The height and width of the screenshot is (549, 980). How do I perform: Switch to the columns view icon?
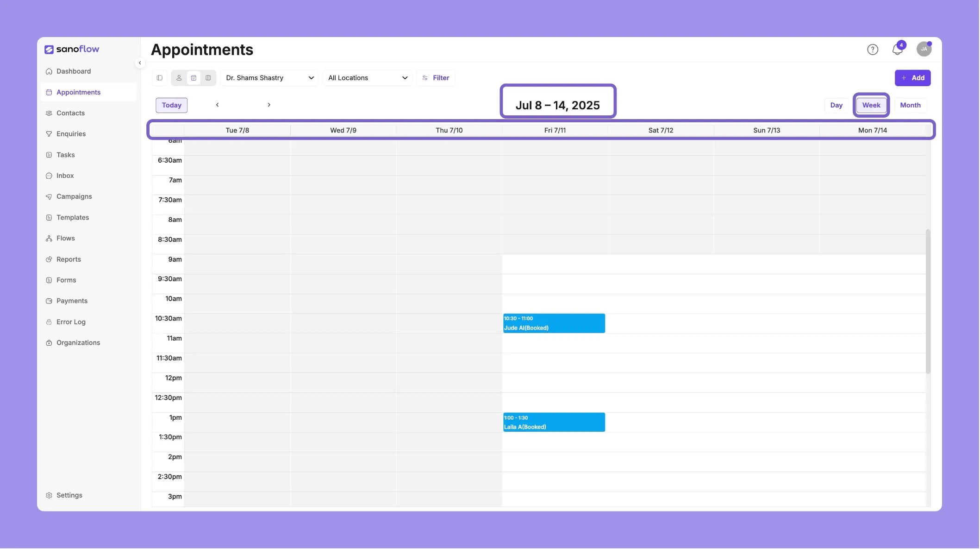pyautogui.click(x=208, y=78)
